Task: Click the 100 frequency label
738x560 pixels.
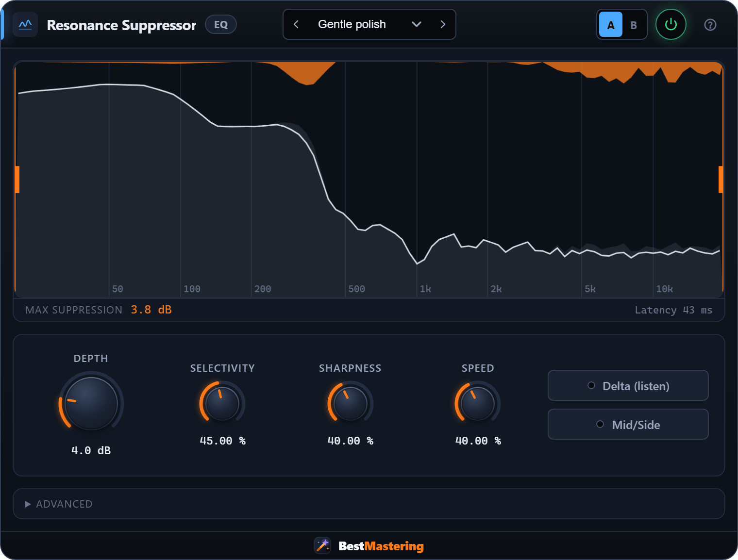Action: pos(192,289)
